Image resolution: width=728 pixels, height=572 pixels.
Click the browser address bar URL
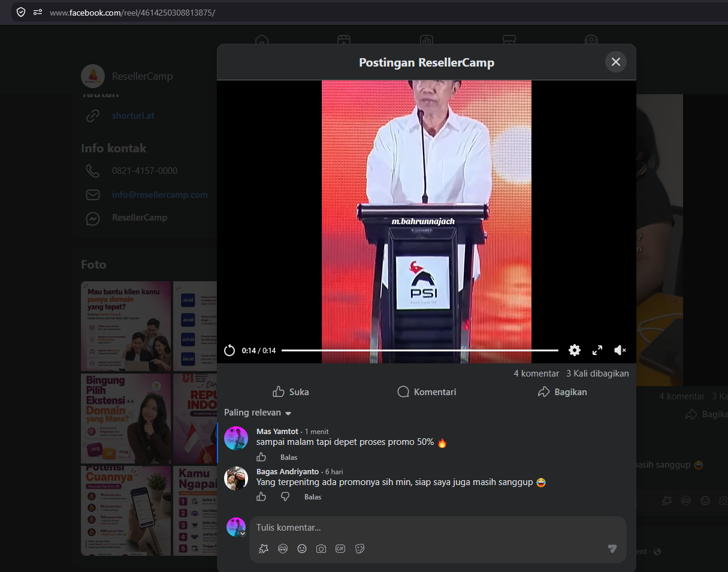click(x=132, y=12)
